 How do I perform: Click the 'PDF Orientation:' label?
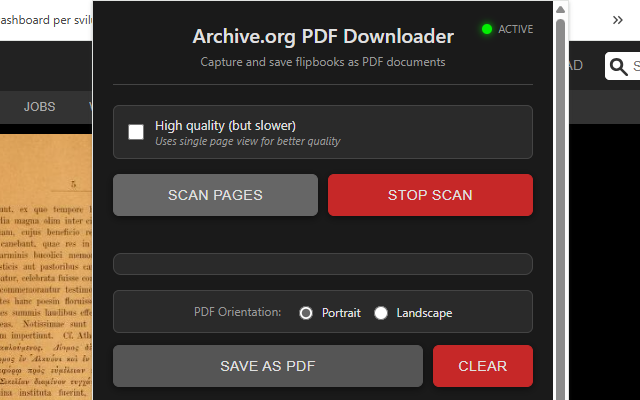click(x=238, y=312)
